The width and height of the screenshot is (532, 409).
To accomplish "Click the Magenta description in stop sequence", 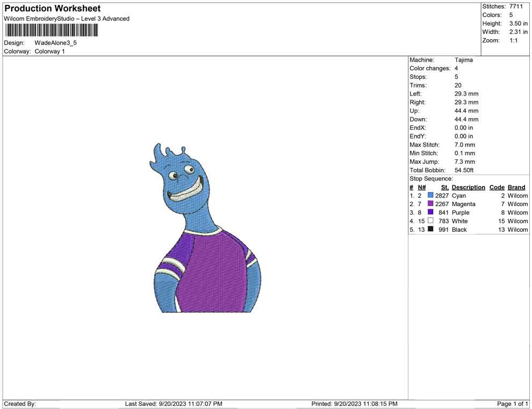I will (x=463, y=204).
